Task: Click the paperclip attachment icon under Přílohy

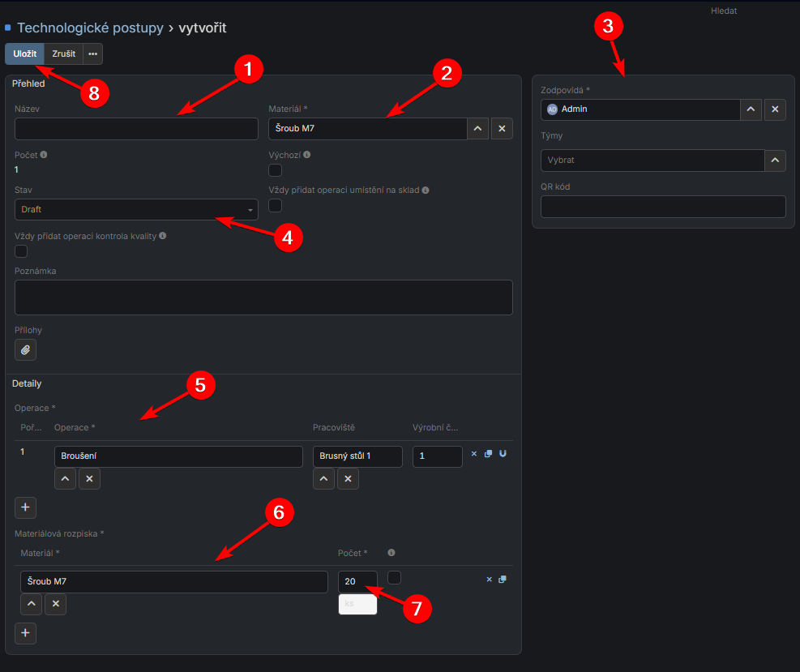Action: coord(25,349)
